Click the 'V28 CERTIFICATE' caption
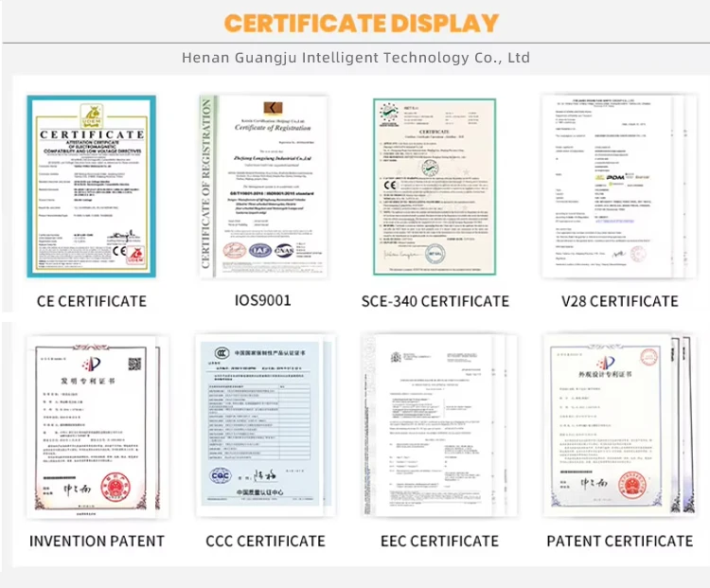 click(620, 301)
